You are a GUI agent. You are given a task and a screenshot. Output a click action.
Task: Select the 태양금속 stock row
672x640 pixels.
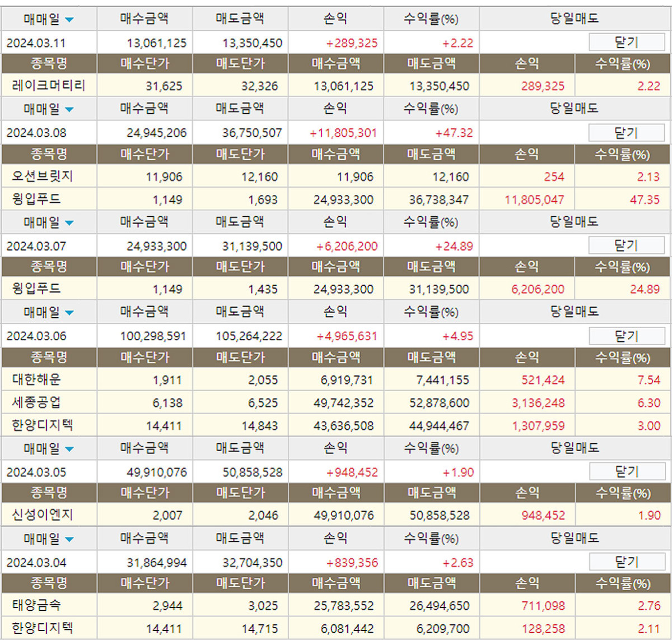[36, 605]
